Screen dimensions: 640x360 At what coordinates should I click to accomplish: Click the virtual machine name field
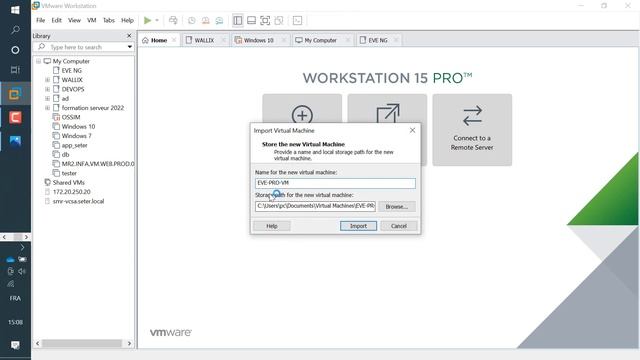tap(335, 183)
